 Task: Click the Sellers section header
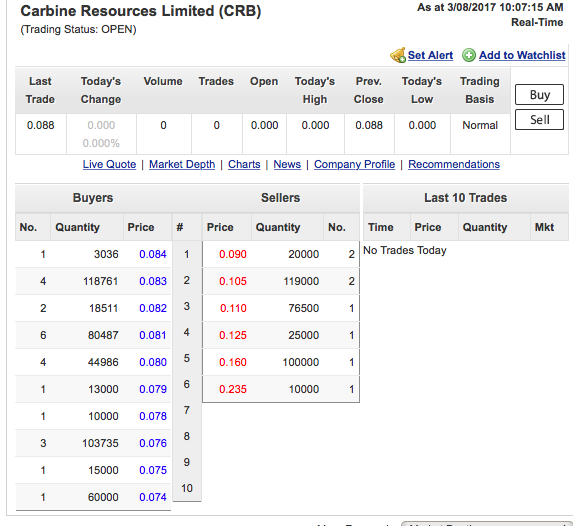click(x=280, y=198)
